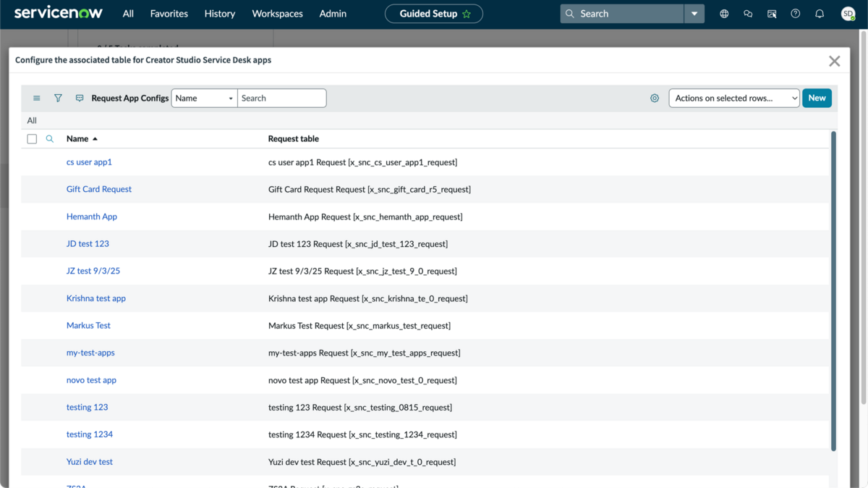
Task: Open the Gift Card Request record
Action: [99, 190]
